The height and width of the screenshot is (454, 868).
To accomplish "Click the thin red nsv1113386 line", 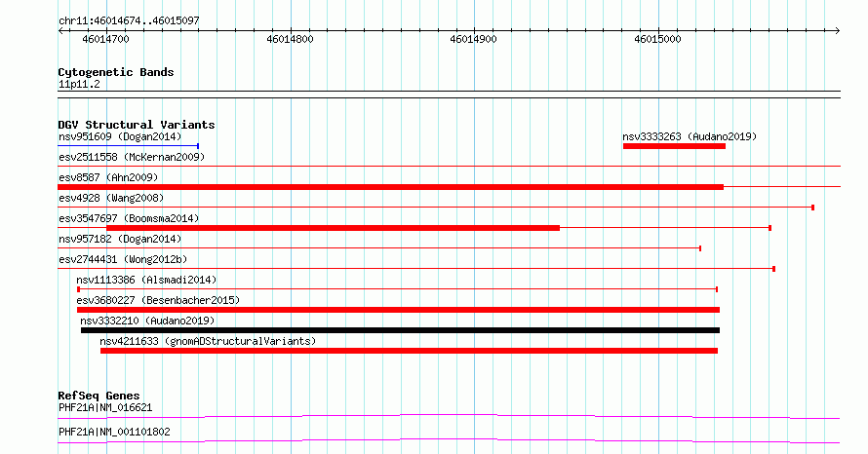I will [398, 289].
